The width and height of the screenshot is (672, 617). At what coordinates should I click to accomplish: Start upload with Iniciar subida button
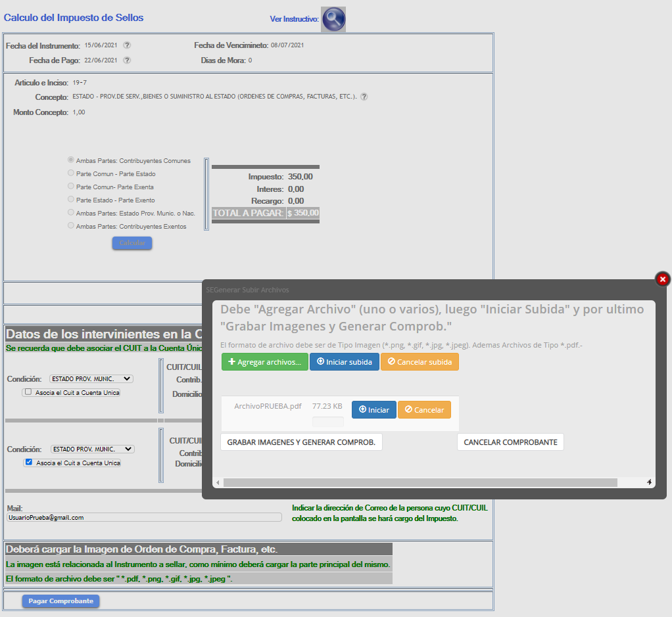point(345,362)
